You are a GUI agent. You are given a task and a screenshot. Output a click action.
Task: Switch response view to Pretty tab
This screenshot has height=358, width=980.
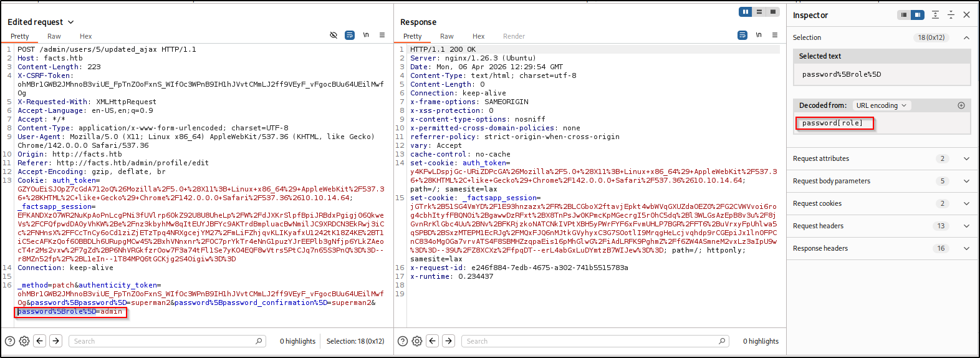click(413, 36)
